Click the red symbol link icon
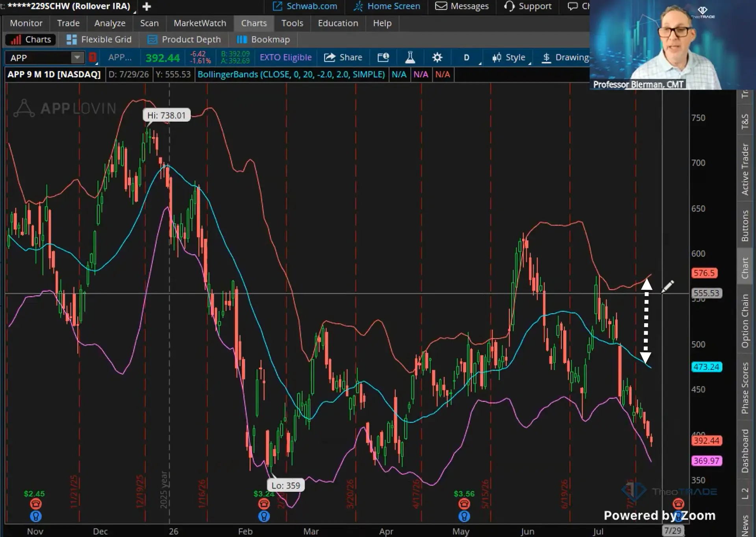The width and height of the screenshot is (756, 537). click(x=93, y=58)
